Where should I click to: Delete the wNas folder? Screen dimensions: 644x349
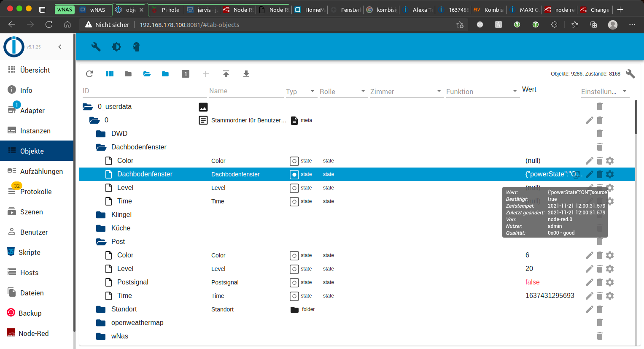(600, 336)
